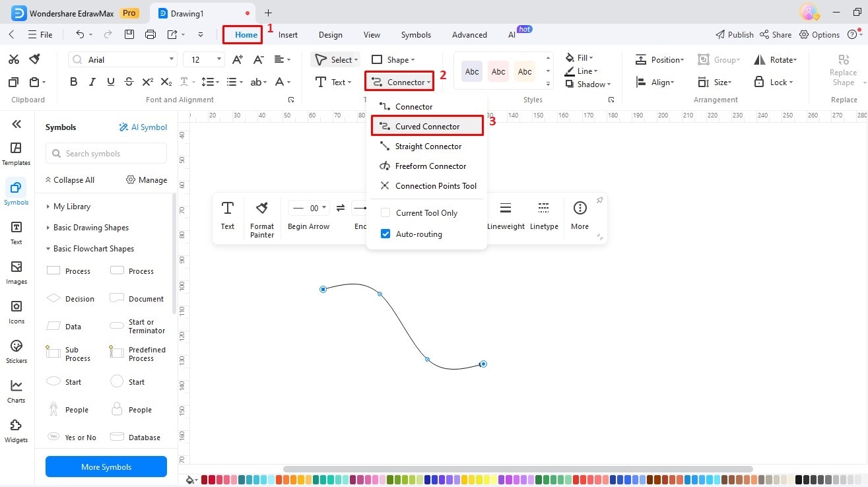Click the AI Symbol link
The image size is (868, 487).
(x=143, y=127)
